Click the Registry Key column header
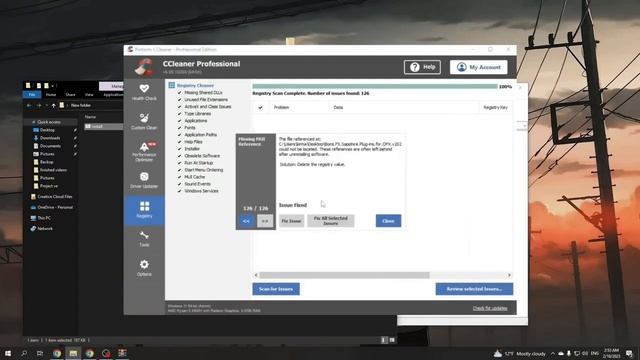This screenshot has height=360, width=640. pyautogui.click(x=495, y=107)
